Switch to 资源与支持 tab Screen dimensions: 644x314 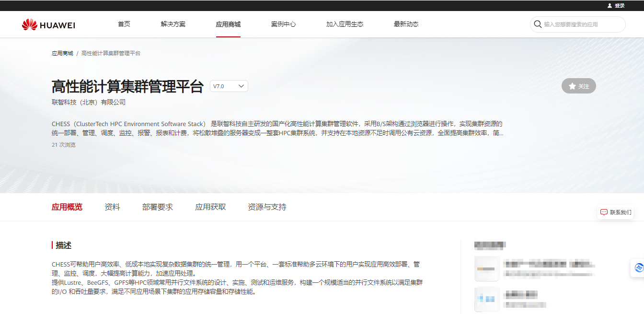pos(267,207)
